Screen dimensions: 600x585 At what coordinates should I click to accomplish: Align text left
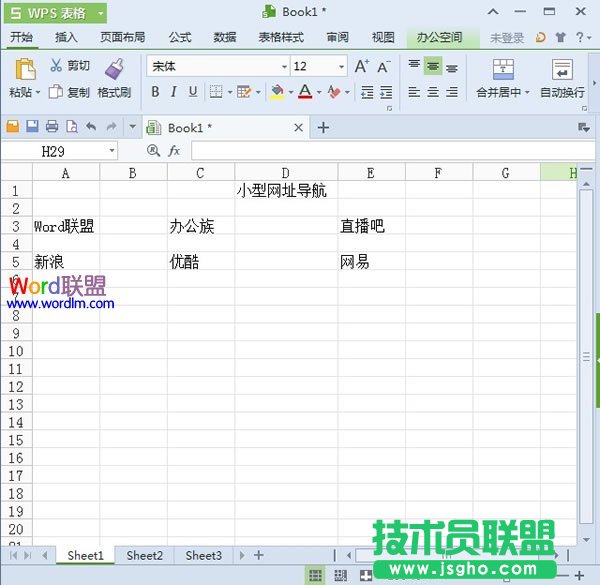click(414, 92)
